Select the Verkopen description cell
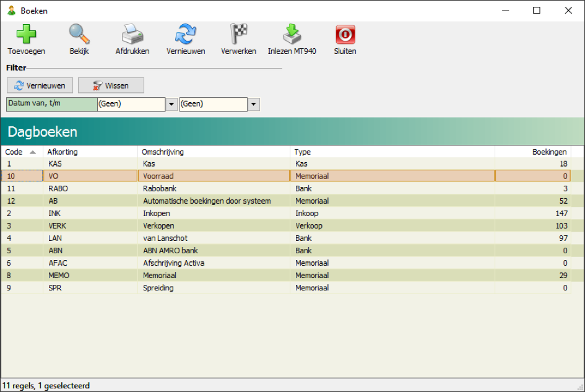The height and width of the screenshot is (392, 585). pyautogui.click(x=214, y=226)
